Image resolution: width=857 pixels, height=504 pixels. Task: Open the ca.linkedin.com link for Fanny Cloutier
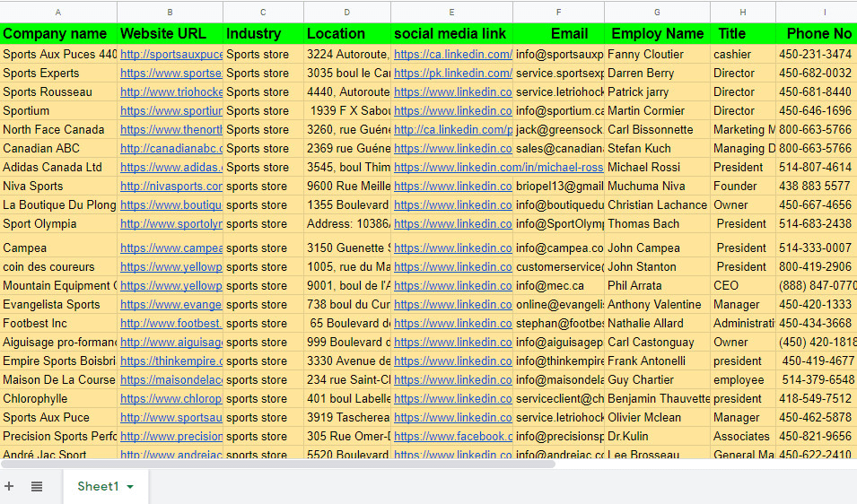453,55
